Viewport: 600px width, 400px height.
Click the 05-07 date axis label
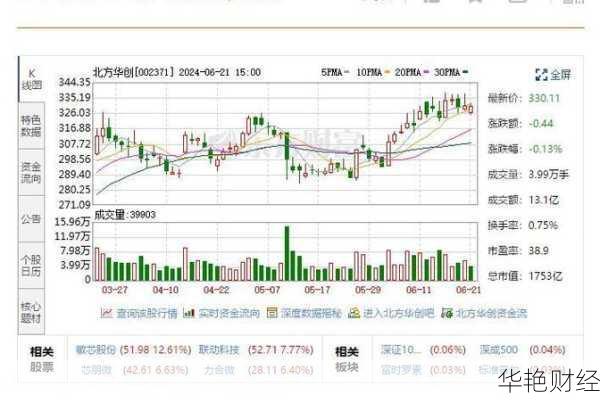tap(267, 290)
